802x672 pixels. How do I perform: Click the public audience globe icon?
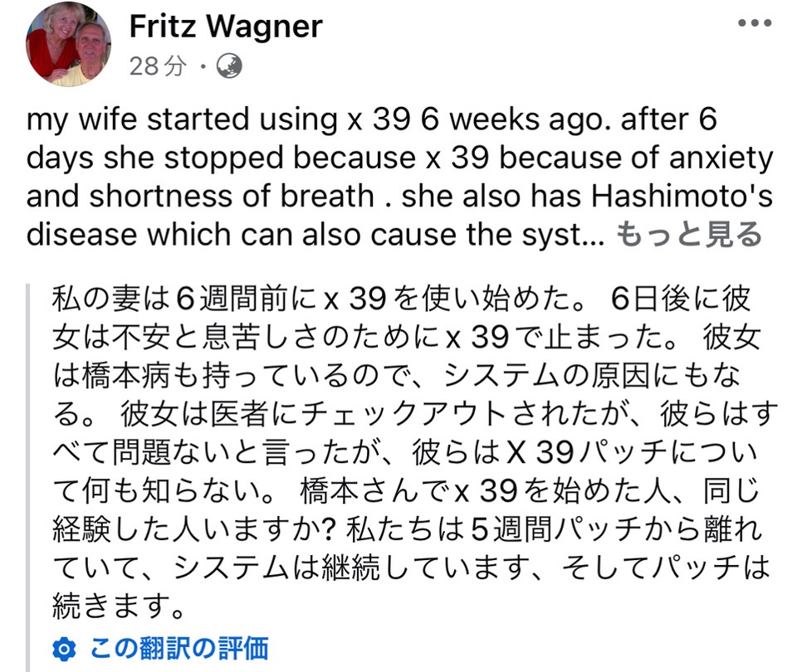click(228, 66)
